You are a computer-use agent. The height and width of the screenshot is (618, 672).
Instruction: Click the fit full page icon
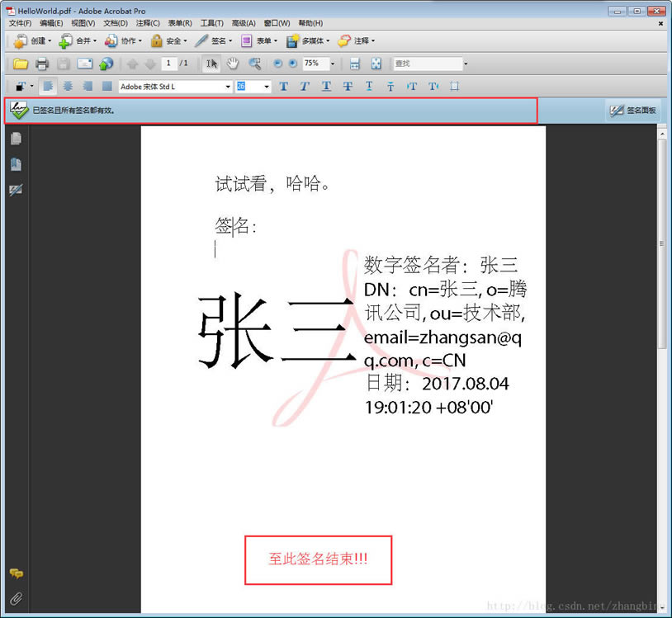(376, 64)
